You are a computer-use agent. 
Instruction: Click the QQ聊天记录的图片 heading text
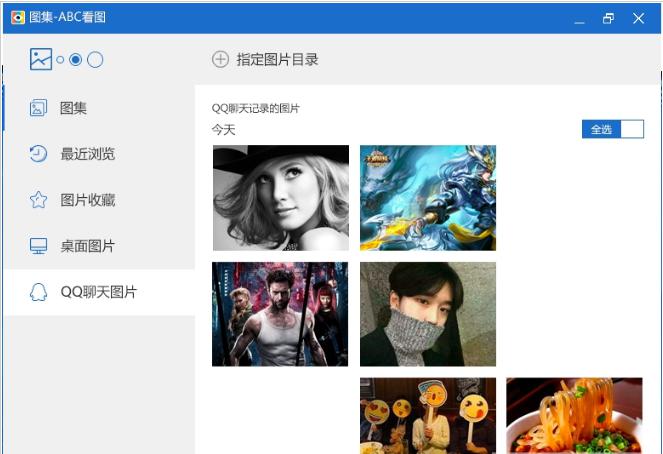pos(255,109)
